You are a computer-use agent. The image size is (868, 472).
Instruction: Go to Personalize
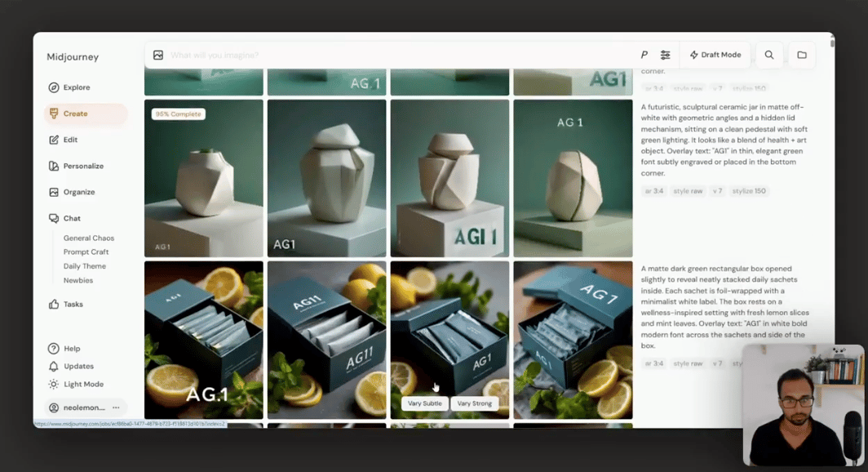tap(83, 167)
